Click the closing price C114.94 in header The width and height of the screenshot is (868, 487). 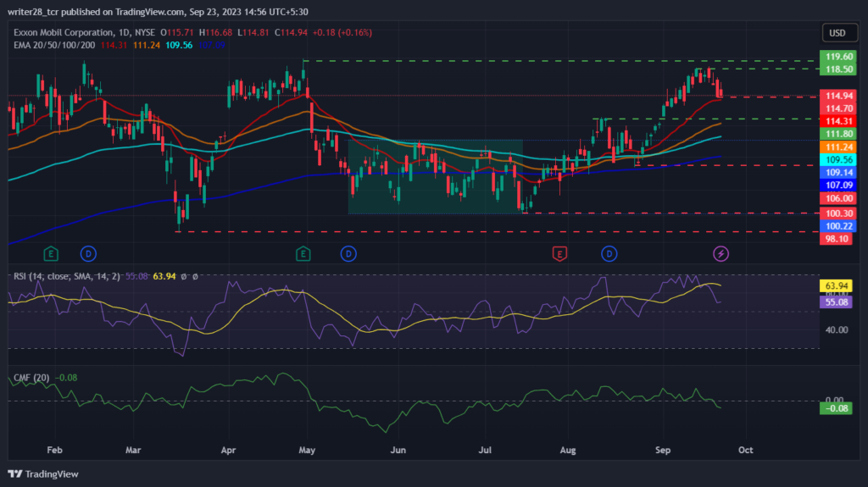coord(292,33)
